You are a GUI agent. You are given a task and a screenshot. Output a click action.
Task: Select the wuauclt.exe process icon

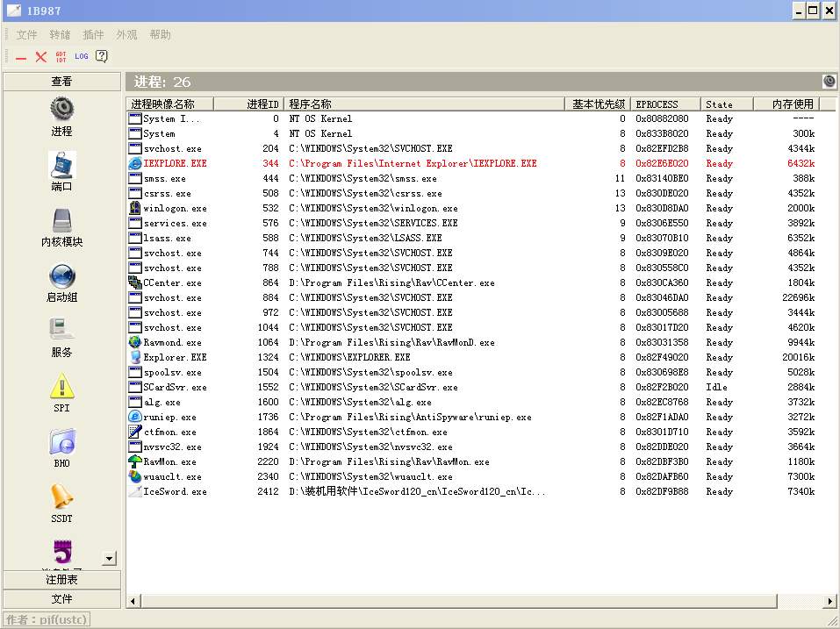135,476
